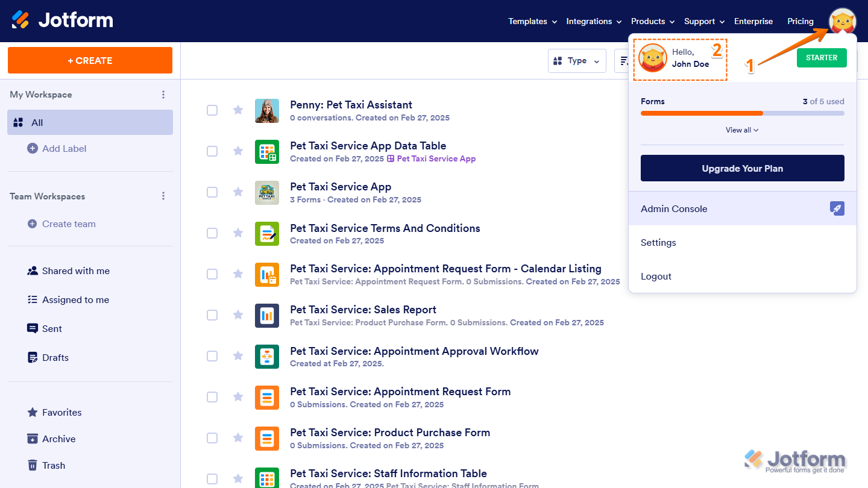Click Add Label plus icon under My Workspace
The height and width of the screenshot is (488, 868).
tap(32, 148)
